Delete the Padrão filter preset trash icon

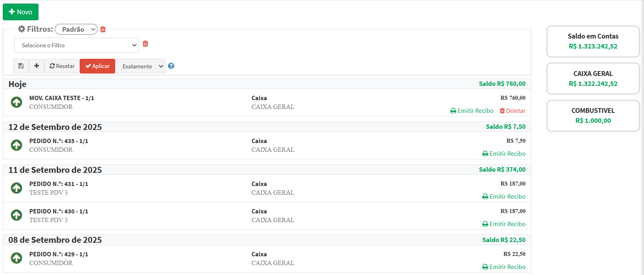[103, 29]
